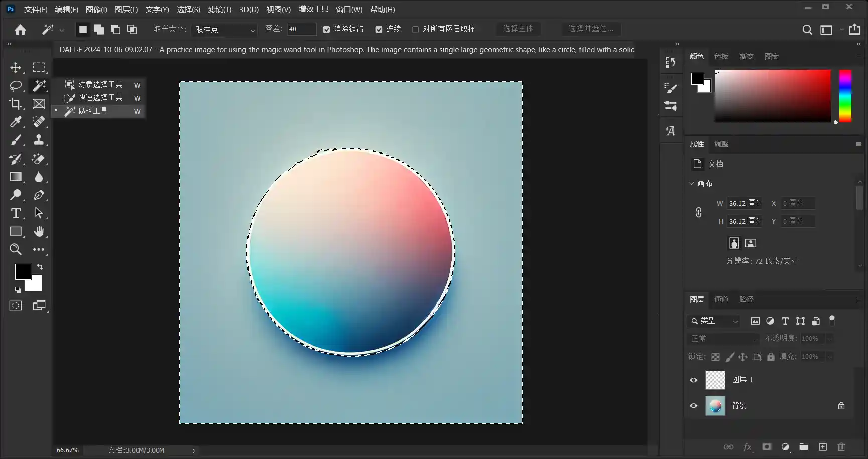Select the Rectangular Marquee tool
Screen dimensions: 868x459
click(x=39, y=68)
